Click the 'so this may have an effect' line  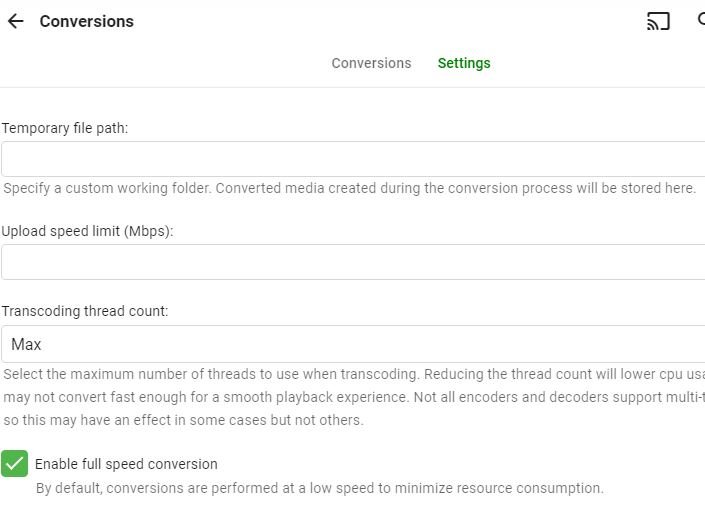pyautogui.click(x=184, y=420)
